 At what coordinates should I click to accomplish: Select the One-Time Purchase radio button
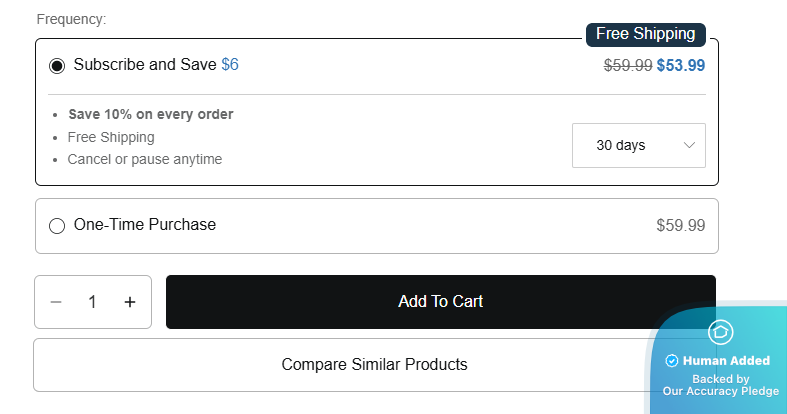pos(57,226)
